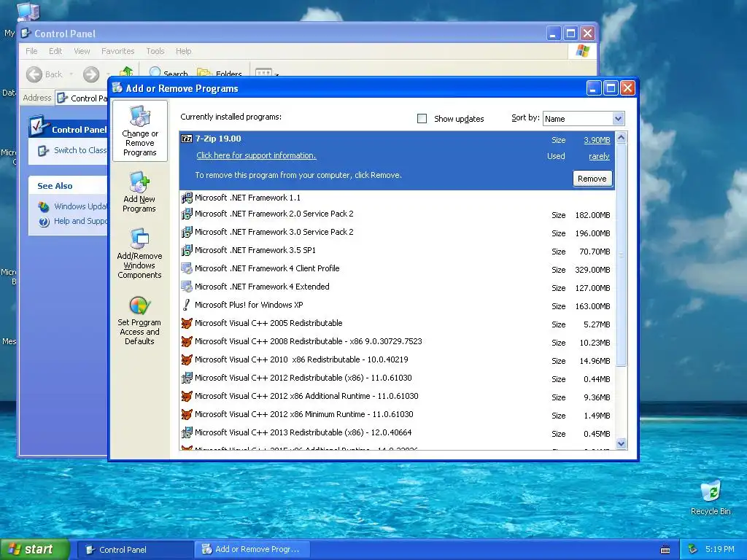Select Microsoft Plus! for Windows XP entry
This screenshot has height=560, width=747.
(x=397, y=306)
